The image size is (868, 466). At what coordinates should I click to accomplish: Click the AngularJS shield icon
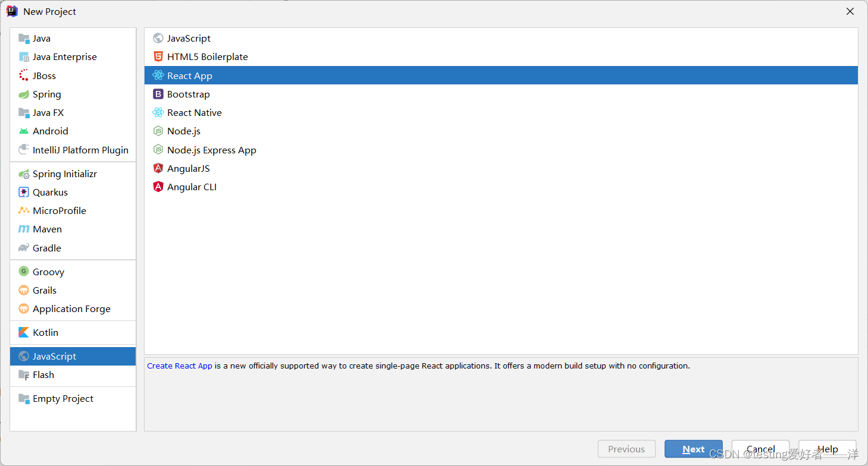coord(158,169)
